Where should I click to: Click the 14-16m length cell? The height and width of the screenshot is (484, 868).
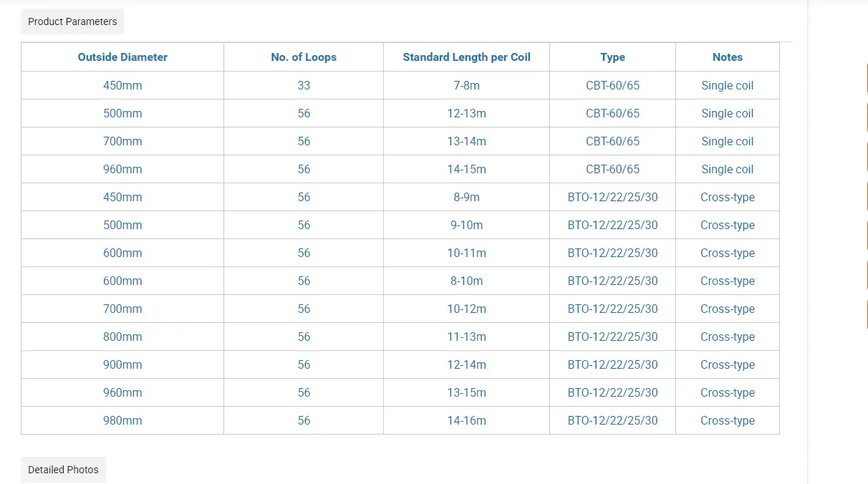pos(466,420)
